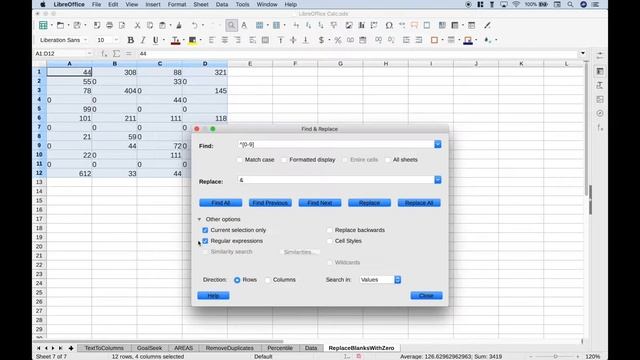Click the Insert Image icon
This screenshot has height=360, width=640.
tap(349, 25)
